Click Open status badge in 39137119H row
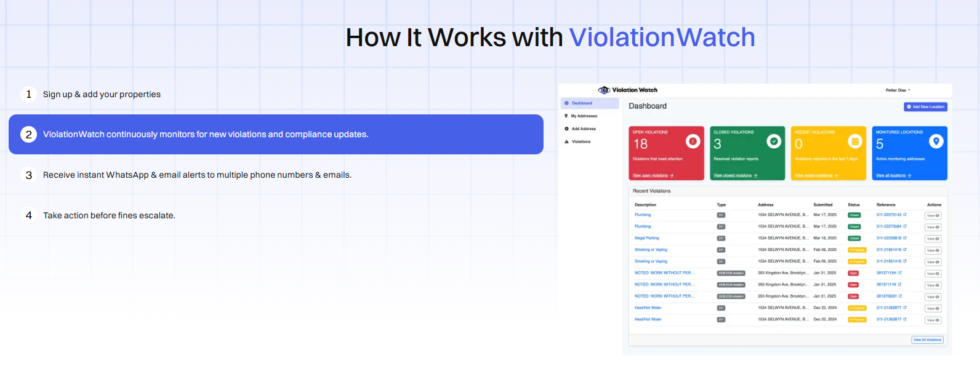This screenshot has width=980, height=369. pos(853,273)
